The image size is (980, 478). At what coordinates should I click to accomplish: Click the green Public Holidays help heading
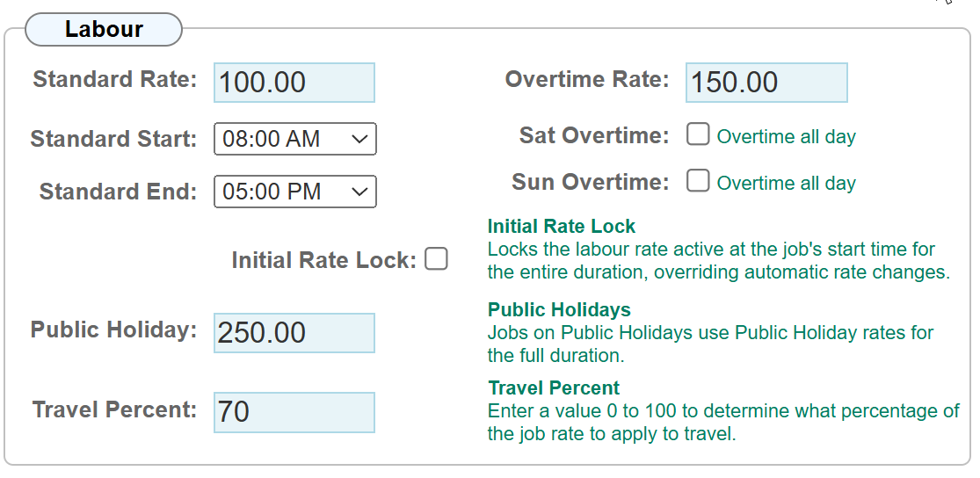tap(559, 310)
